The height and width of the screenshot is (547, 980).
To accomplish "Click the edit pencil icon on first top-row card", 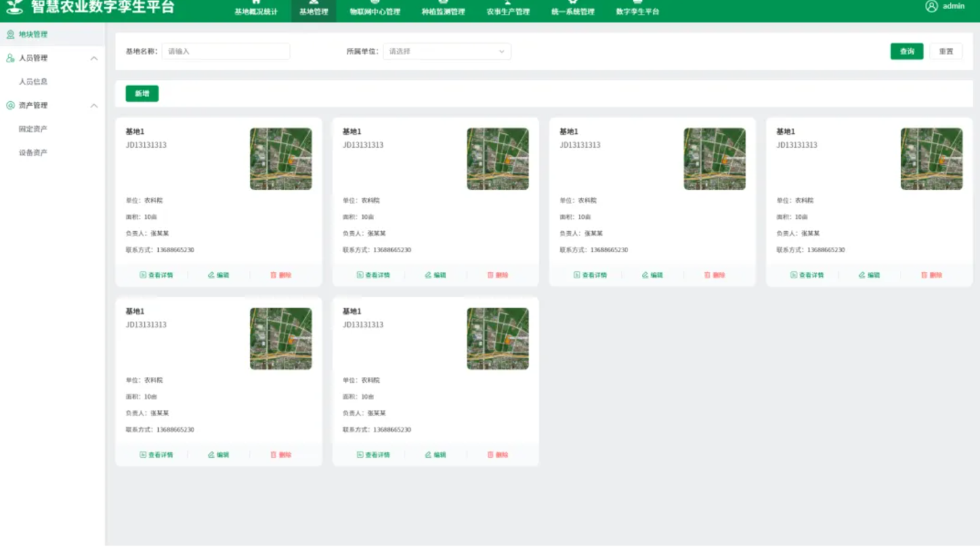I will click(x=211, y=275).
